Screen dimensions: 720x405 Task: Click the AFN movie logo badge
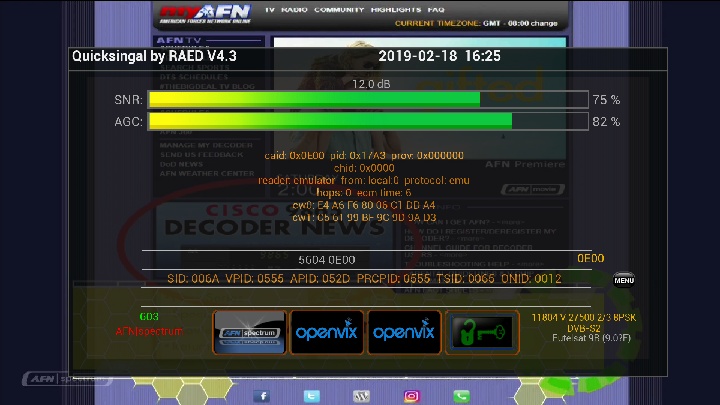tap(533, 189)
